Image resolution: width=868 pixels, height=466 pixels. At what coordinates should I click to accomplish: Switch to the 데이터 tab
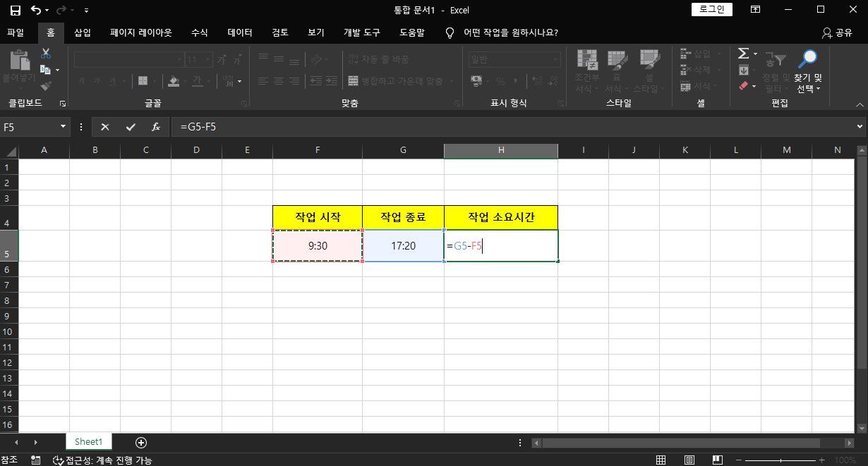240,32
